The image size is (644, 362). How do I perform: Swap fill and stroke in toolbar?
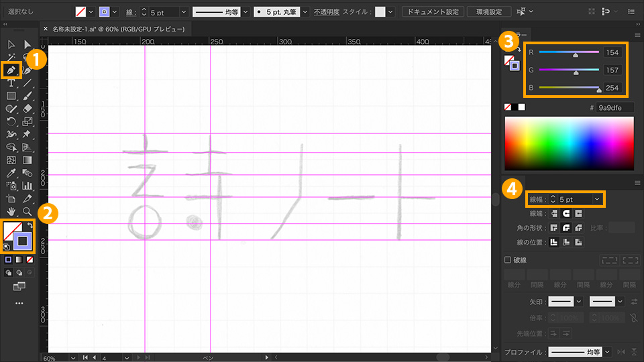(x=30, y=225)
